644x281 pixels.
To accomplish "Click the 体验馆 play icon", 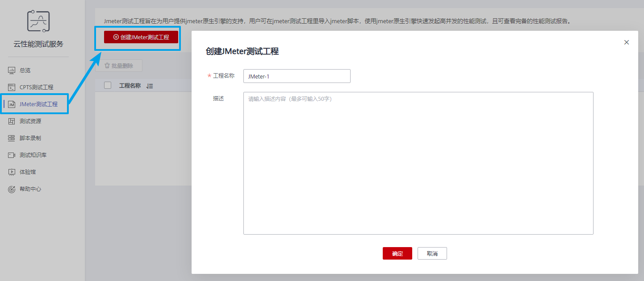I will point(12,172).
